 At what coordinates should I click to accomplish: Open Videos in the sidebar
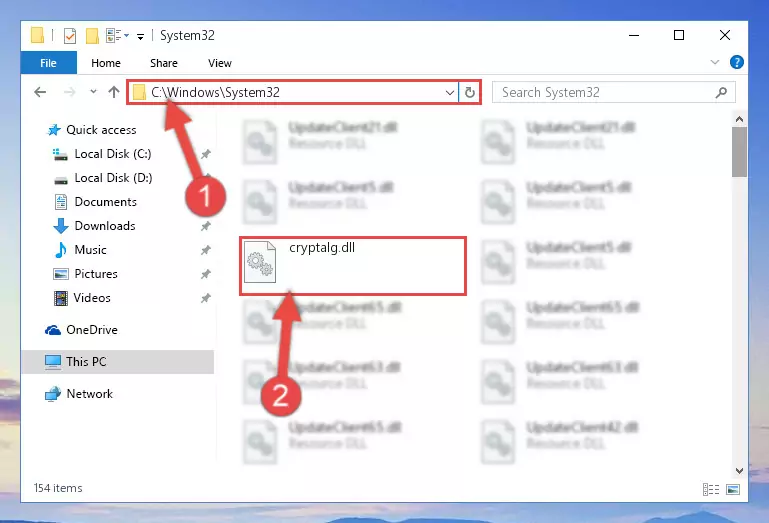click(x=92, y=298)
